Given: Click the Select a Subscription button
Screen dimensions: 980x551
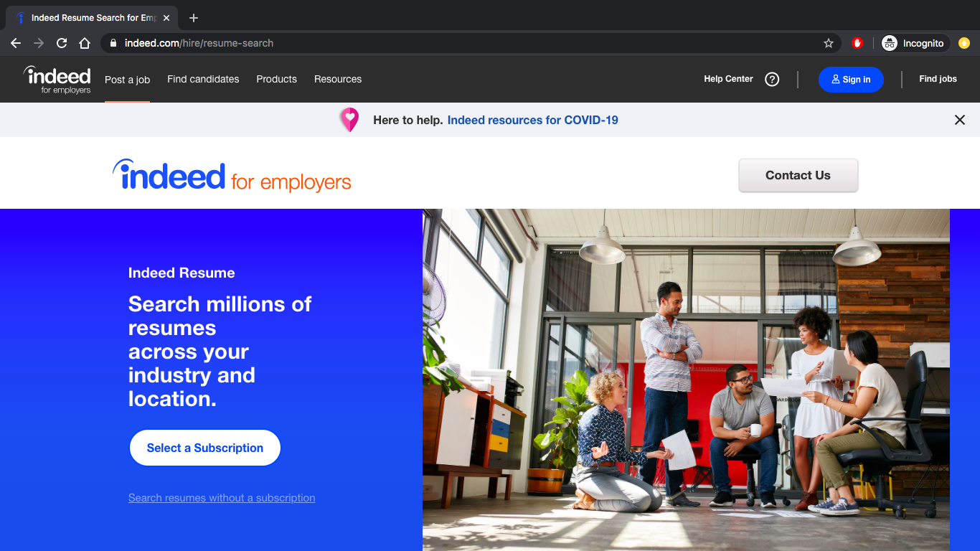Looking at the screenshot, I should click(205, 448).
